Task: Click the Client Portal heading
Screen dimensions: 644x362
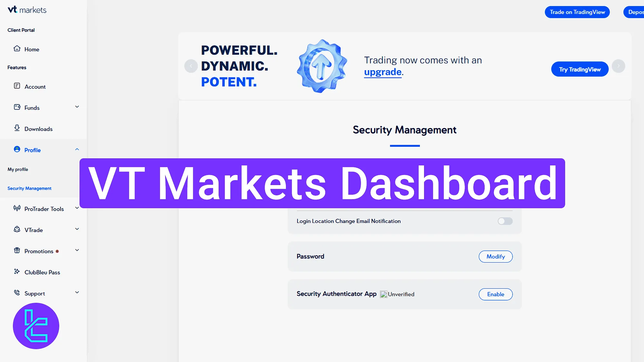Action: click(21, 30)
